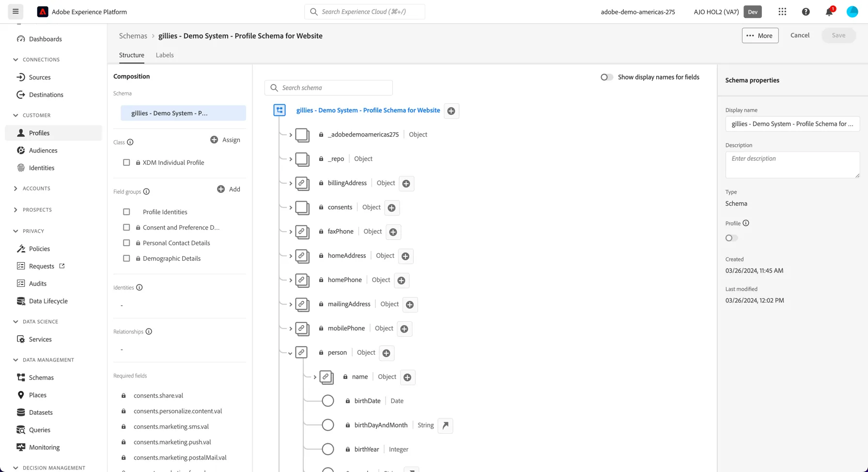Viewport: 868px width, 472px height.
Task: Click the add icon next to consents field
Action: [392, 208]
